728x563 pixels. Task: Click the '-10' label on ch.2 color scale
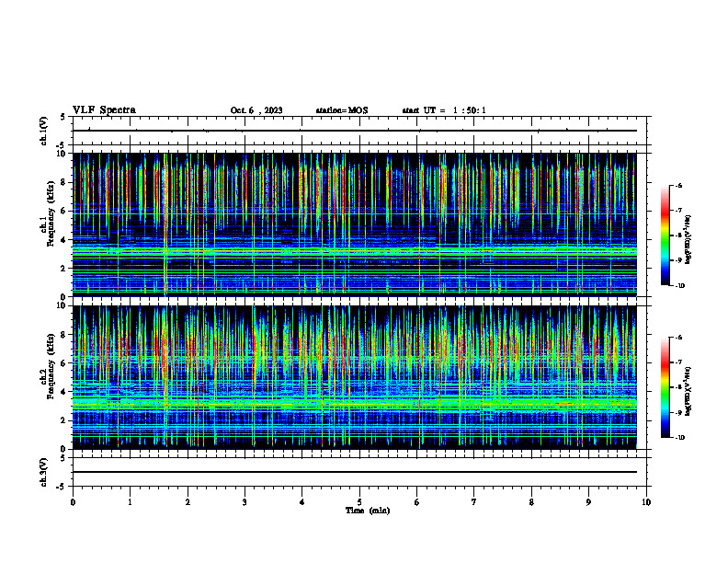679,438
